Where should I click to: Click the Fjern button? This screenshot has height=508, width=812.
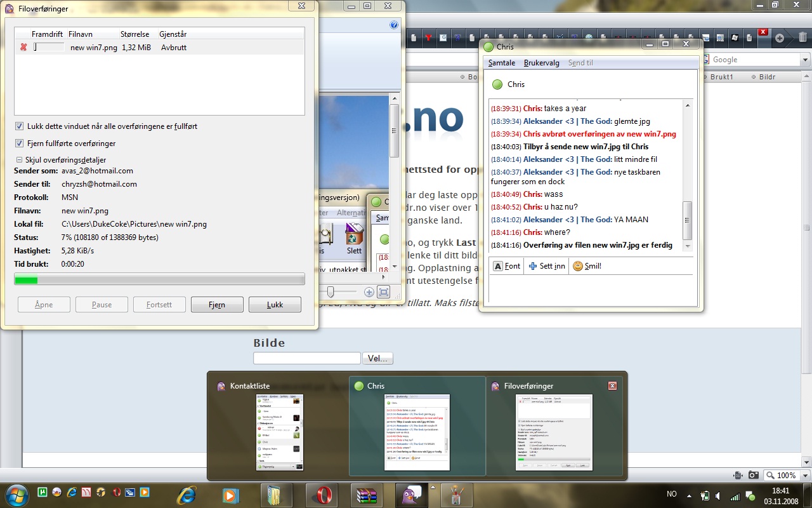tap(217, 305)
